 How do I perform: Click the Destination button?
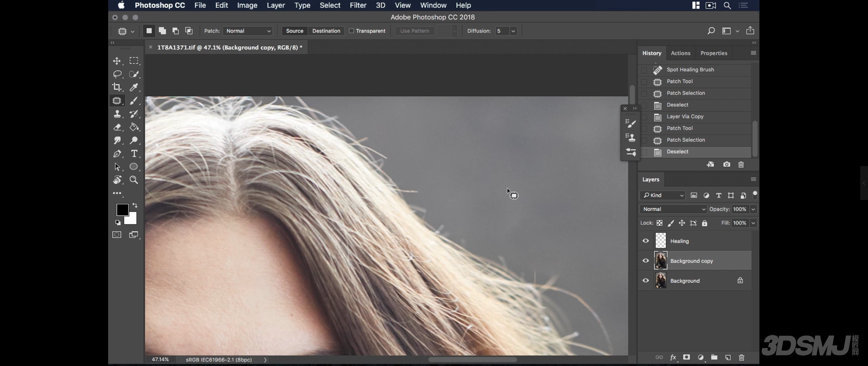point(326,31)
